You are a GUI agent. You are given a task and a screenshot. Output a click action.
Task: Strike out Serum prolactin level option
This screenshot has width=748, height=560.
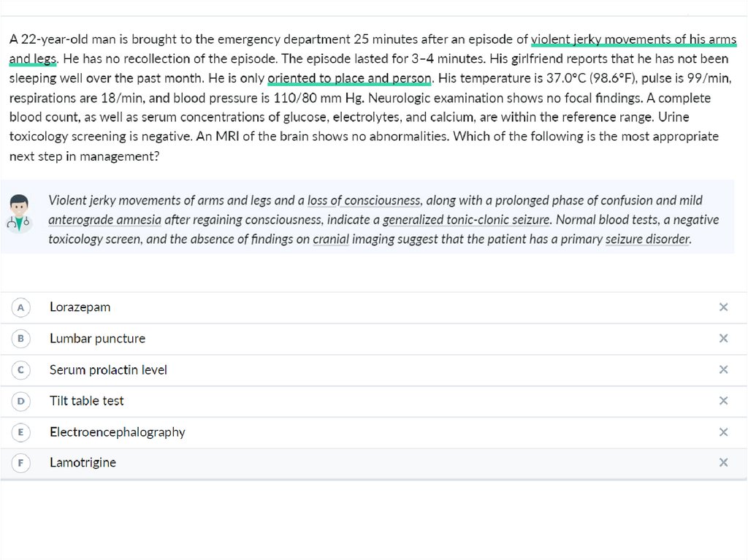pyautogui.click(x=723, y=369)
